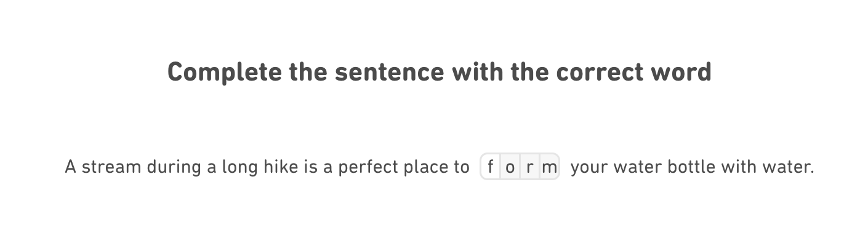
Task: Click the "Complete the sentence" heading
Action: [439, 72]
